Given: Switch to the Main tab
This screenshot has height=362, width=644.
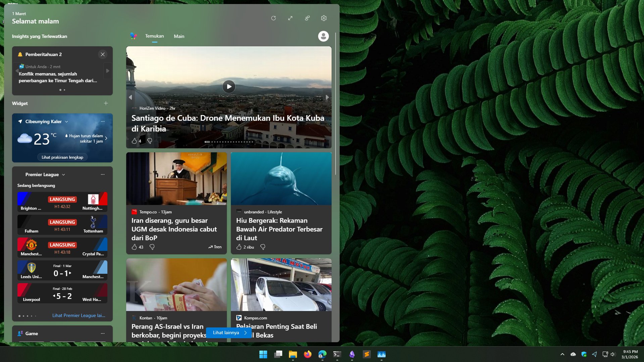Looking at the screenshot, I should [179, 36].
